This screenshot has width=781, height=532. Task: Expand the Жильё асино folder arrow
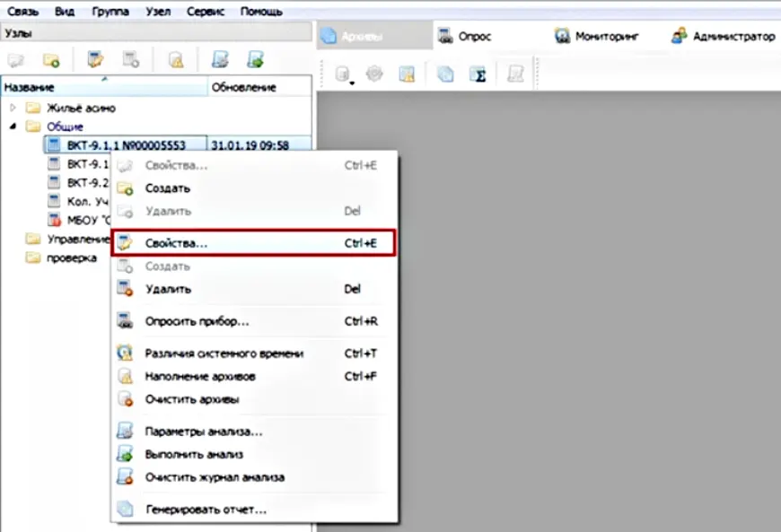13,108
